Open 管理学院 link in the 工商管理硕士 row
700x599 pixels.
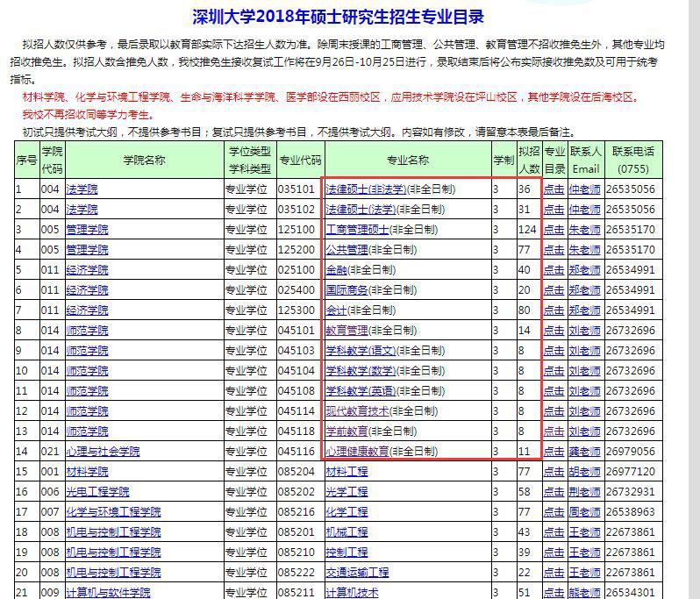click(x=87, y=230)
